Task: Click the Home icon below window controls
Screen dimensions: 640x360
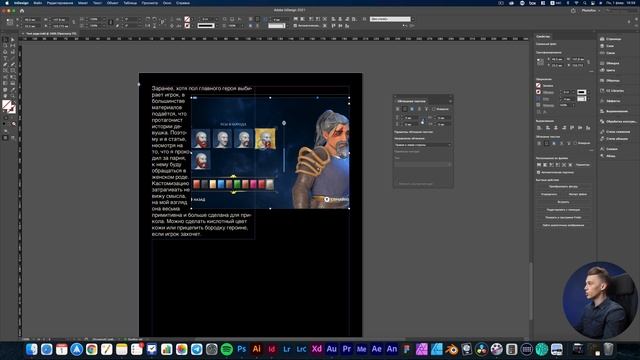Action: pos(22,11)
